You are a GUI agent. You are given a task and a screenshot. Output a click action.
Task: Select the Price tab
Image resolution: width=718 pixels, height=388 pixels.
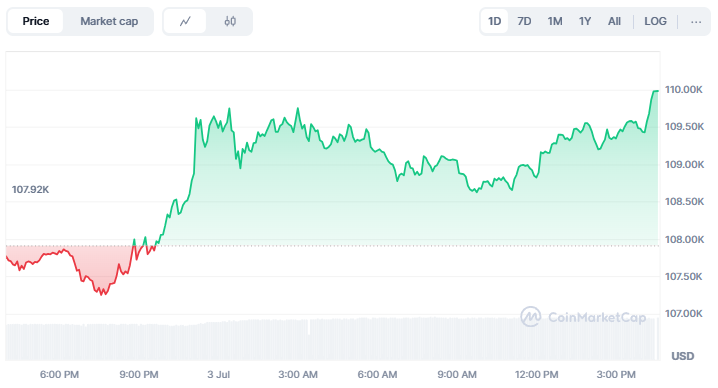(36, 22)
